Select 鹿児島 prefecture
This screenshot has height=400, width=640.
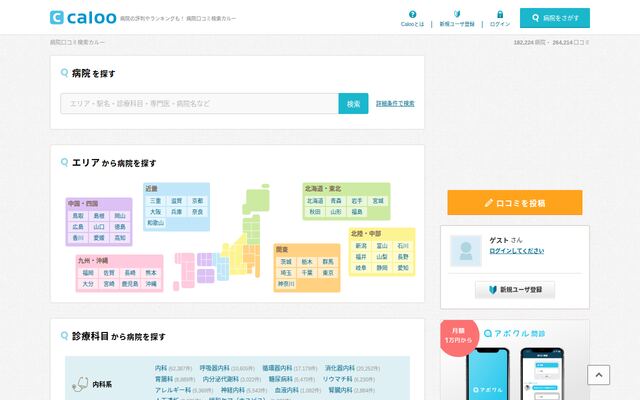[x=130, y=284]
